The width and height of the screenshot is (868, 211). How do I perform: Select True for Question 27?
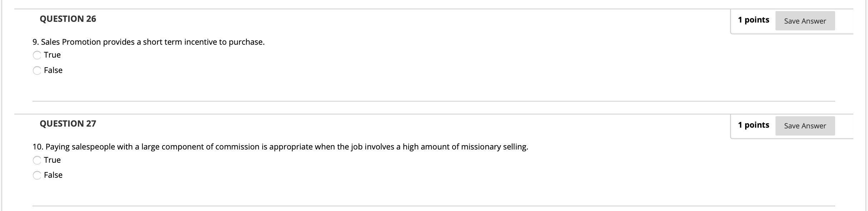tap(37, 160)
